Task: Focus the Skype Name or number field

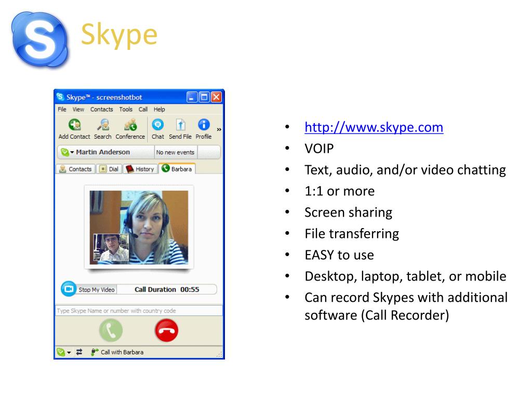Action: 139,311
